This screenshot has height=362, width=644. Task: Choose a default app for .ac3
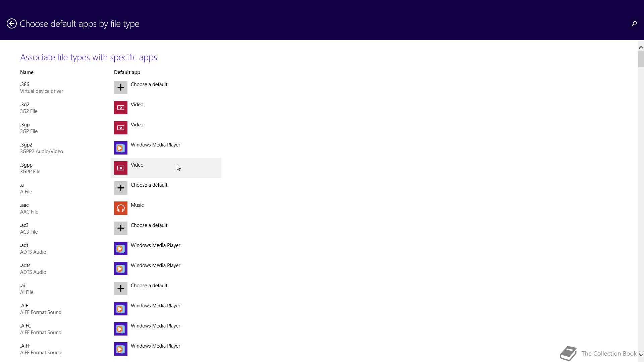(166, 228)
